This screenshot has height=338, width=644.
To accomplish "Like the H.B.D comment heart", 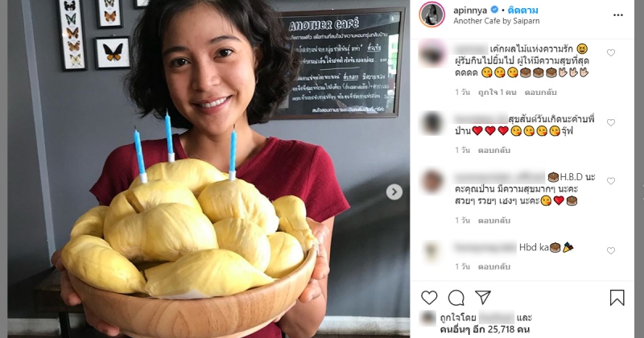I will pos(611,181).
